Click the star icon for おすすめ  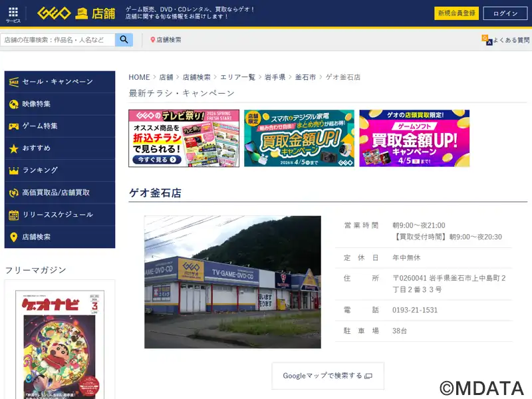click(13, 148)
